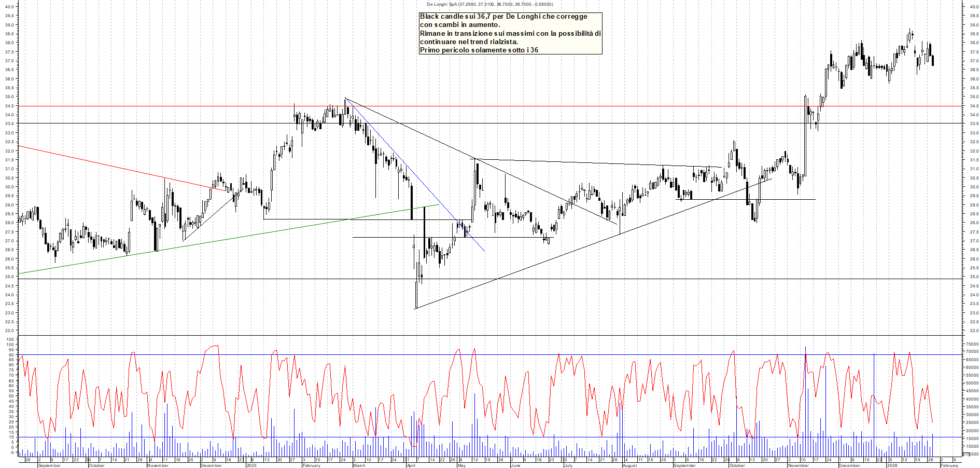Select the Black candle commentary text box
The image size is (980, 468).
[x=510, y=33]
